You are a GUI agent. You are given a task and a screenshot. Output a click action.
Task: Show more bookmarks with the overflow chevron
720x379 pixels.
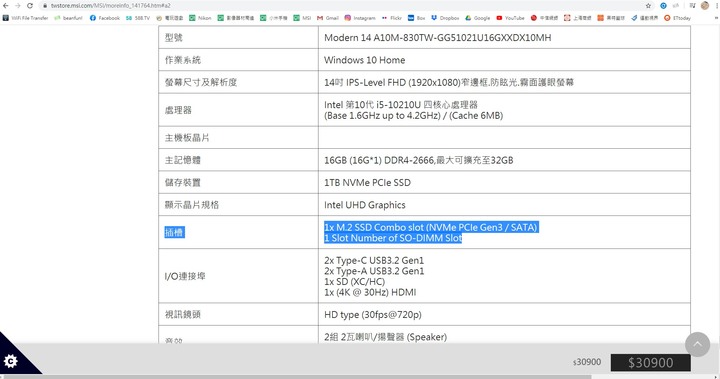click(716, 18)
